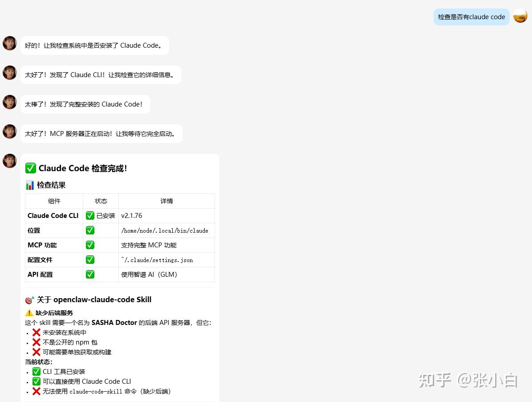
Task: Click the green checkmark next to "Claude Code 检查完成"
Action: [x=31, y=168]
